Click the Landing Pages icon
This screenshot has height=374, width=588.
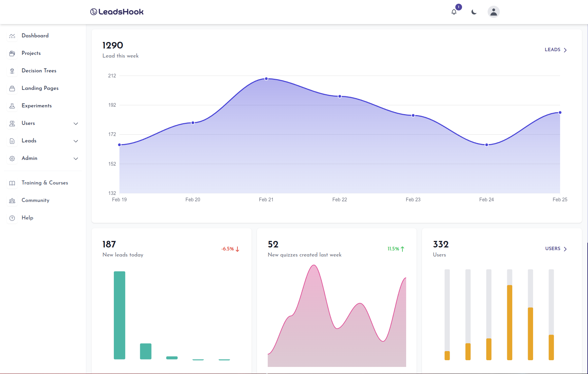click(x=12, y=88)
